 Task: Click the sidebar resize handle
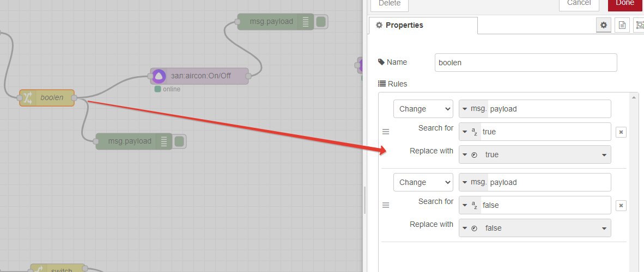364,200
